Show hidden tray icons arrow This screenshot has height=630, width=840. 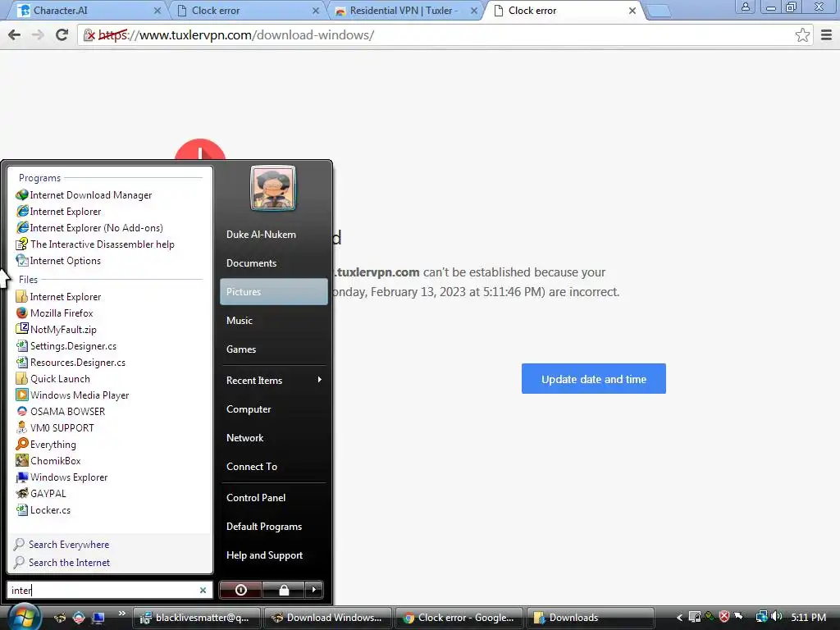[679, 618]
